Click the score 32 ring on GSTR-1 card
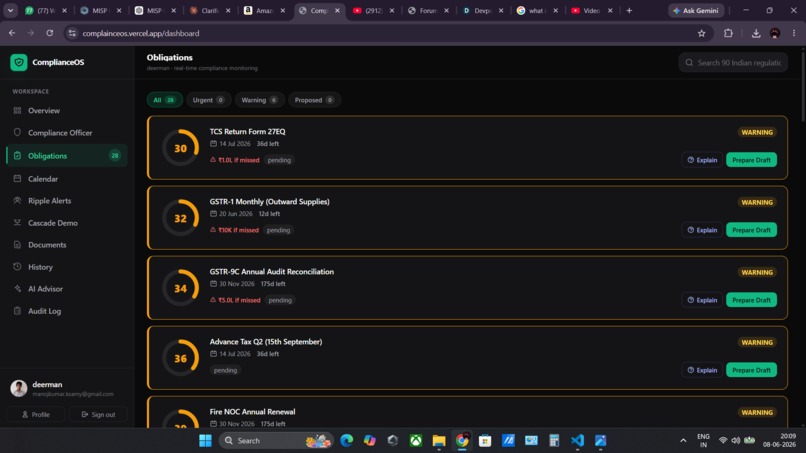 pyautogui.click(x=180, y=218)
